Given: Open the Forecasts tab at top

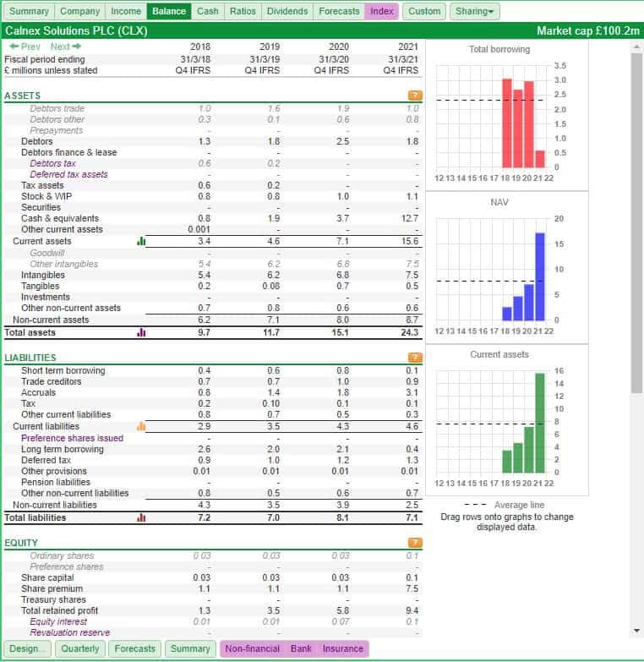Looking at the screenshot, I should (x=339, y=11).
